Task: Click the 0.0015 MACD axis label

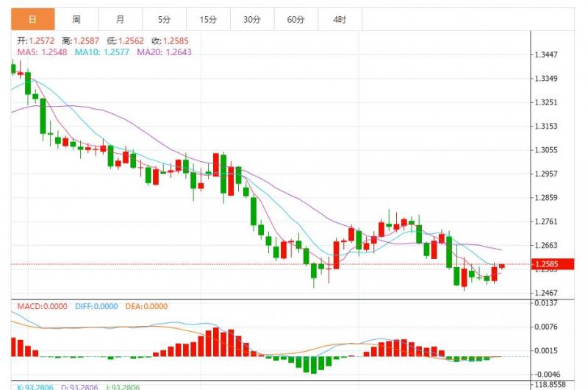Action: (x=546, y=350)
